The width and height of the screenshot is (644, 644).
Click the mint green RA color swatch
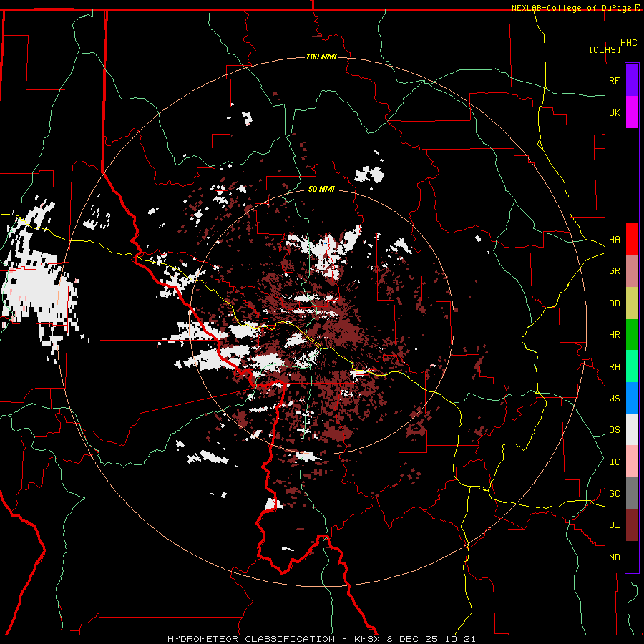pos(632,366)
